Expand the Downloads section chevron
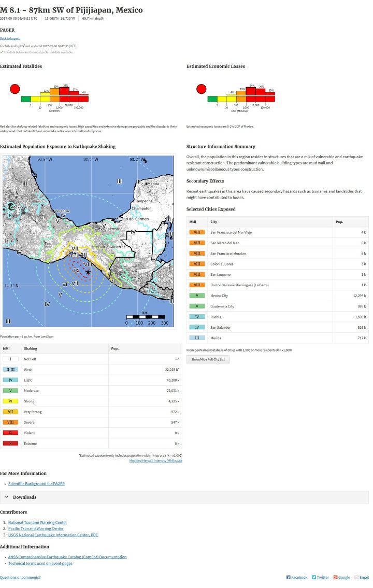373x588 pixels. (7, 497)
